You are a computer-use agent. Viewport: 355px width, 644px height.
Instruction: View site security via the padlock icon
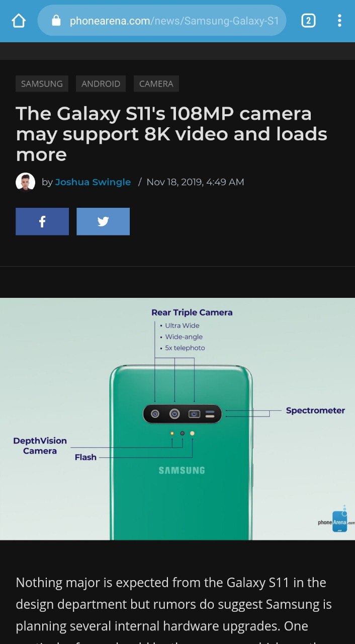coord(56,21)
